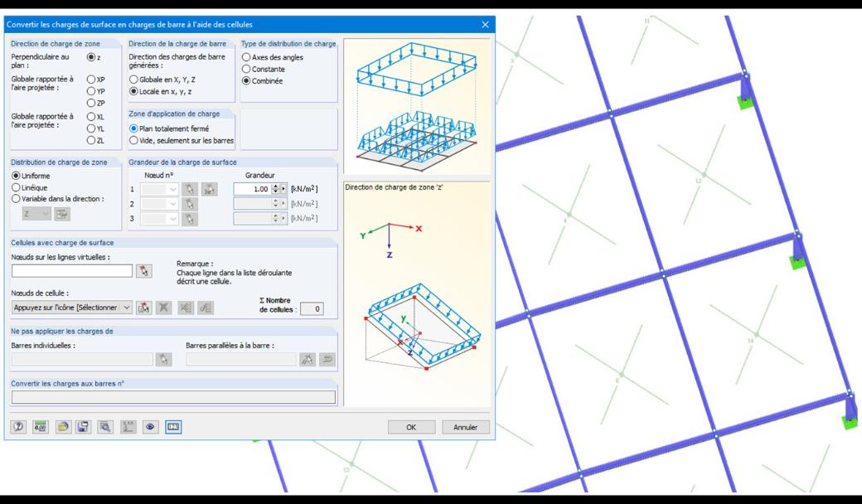This screenshot has width=862, height=504.
Task: Click the multi-node pick icon in row 1
Action: (x=210, y=189)
